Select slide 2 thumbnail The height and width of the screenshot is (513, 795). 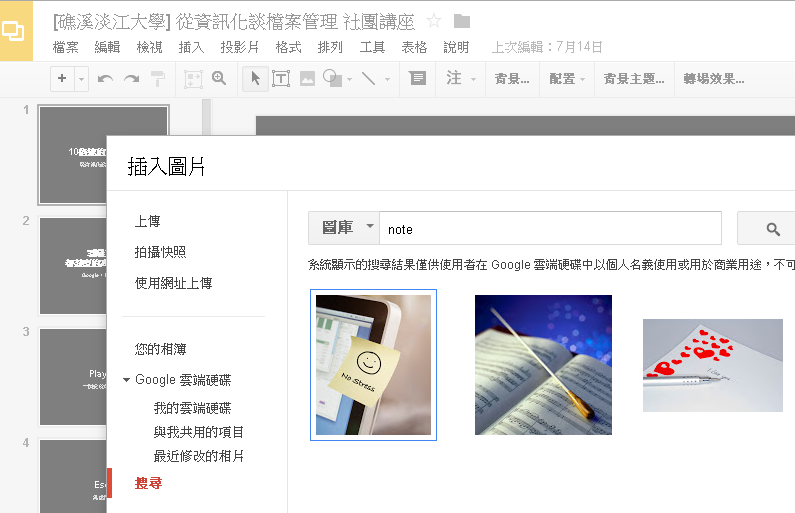pos(73,266)
